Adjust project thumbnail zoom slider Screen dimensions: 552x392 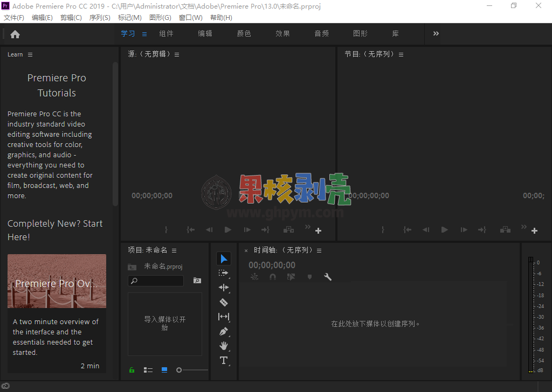[x=192, y=370]
